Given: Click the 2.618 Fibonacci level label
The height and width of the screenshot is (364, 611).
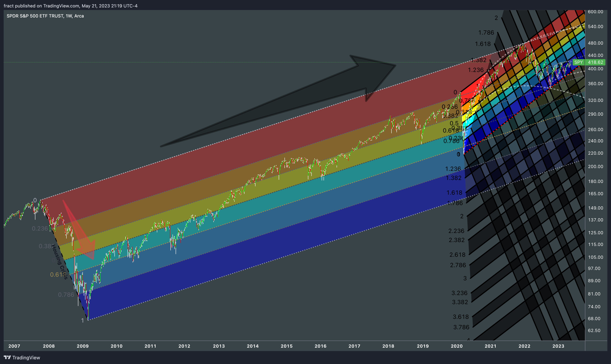Looking at the screenshot, I should pyautogui.click(x=458, y=255).
